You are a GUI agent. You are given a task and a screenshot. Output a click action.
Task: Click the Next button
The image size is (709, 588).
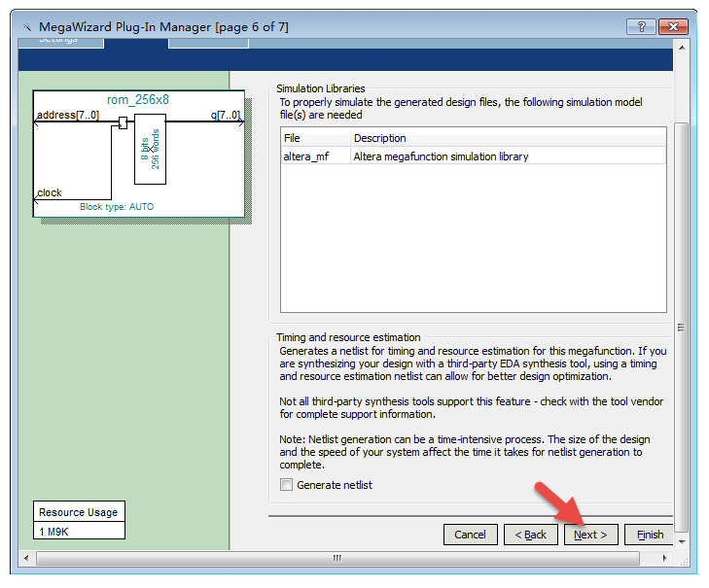click(x=590, y=535)
